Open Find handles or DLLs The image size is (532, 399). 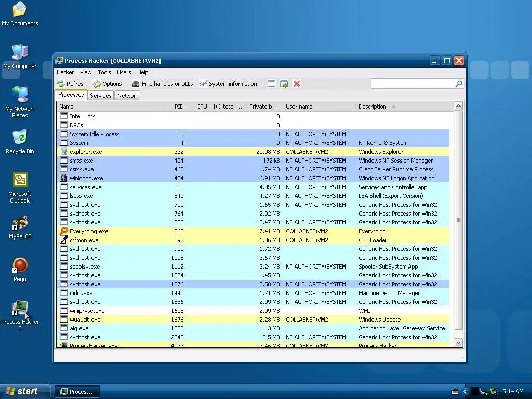pyautogui.click(x=163, y=84)
